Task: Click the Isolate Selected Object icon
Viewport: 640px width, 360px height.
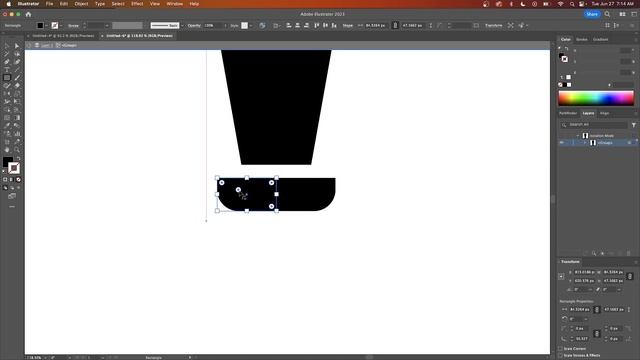Action: (x=511, y=25)
